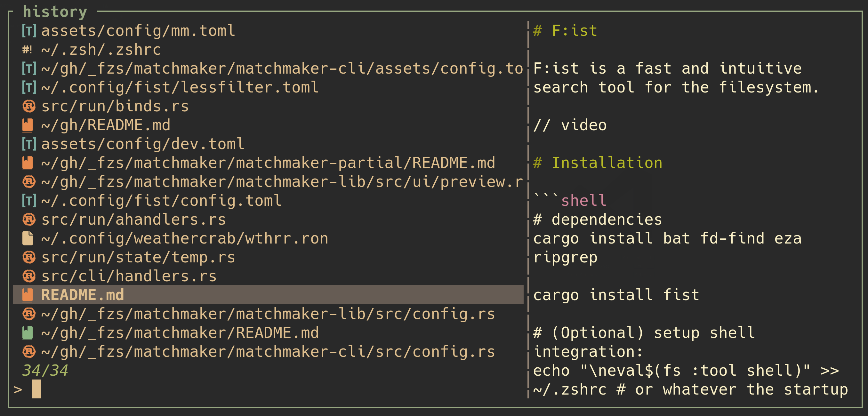This screenshot has width=868, height=416.
Task: Click the highlighted README.md entry
Action: click(268, 295)
